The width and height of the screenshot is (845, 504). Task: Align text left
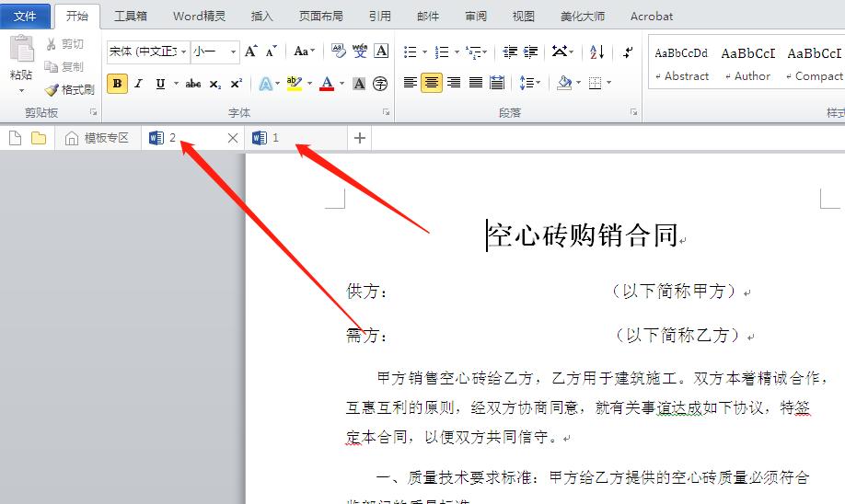pyautogui.click(x=411, y=83)
